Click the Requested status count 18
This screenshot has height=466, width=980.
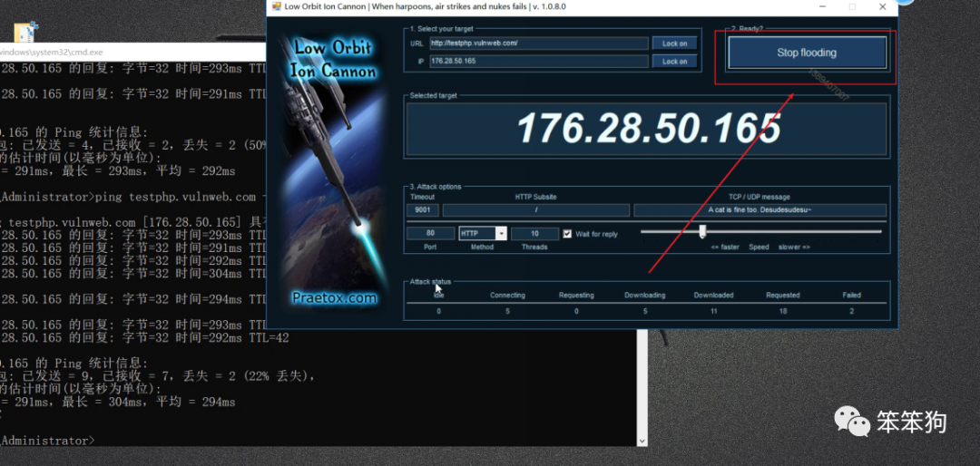(782, 311)
